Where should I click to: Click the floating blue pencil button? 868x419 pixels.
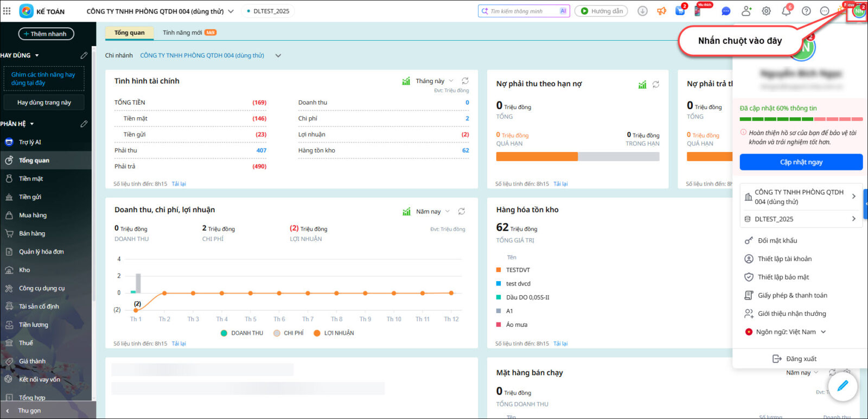click(x=842, y=386)
